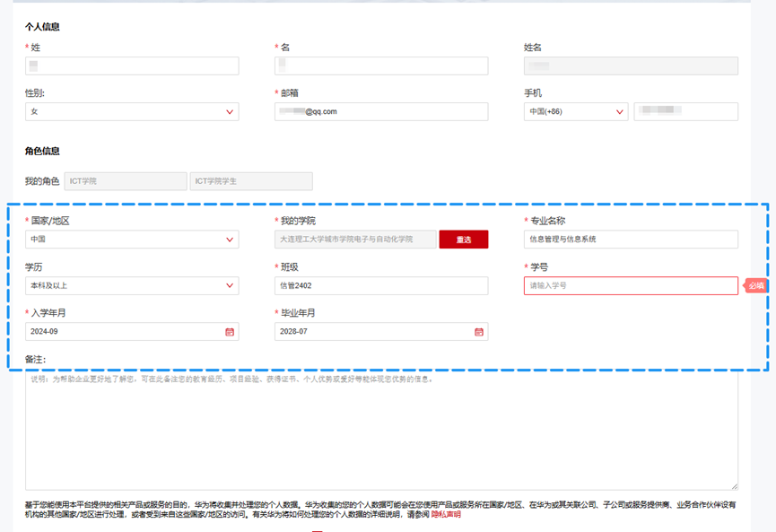Open the 入学年月 calendar picker icon
The height and width of the screenshot is (532, 776).
pos(230,332)
